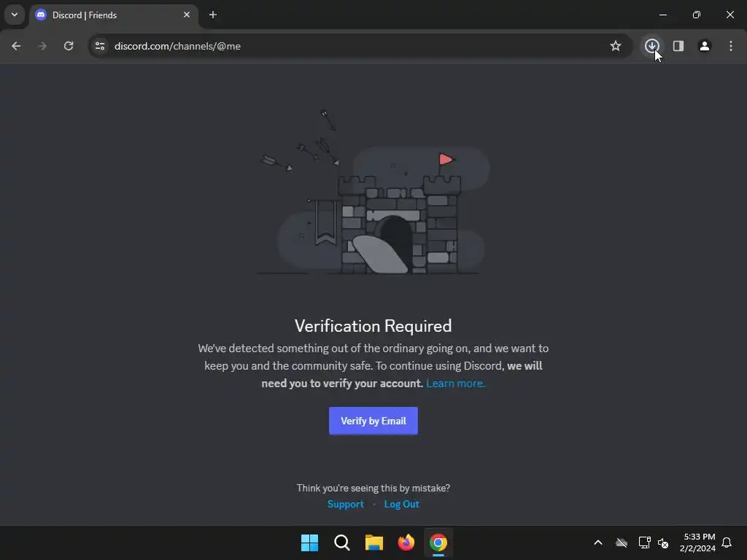Expand the tab search dropdown
The width and height of the screenshot is (747, 560).
15,15
